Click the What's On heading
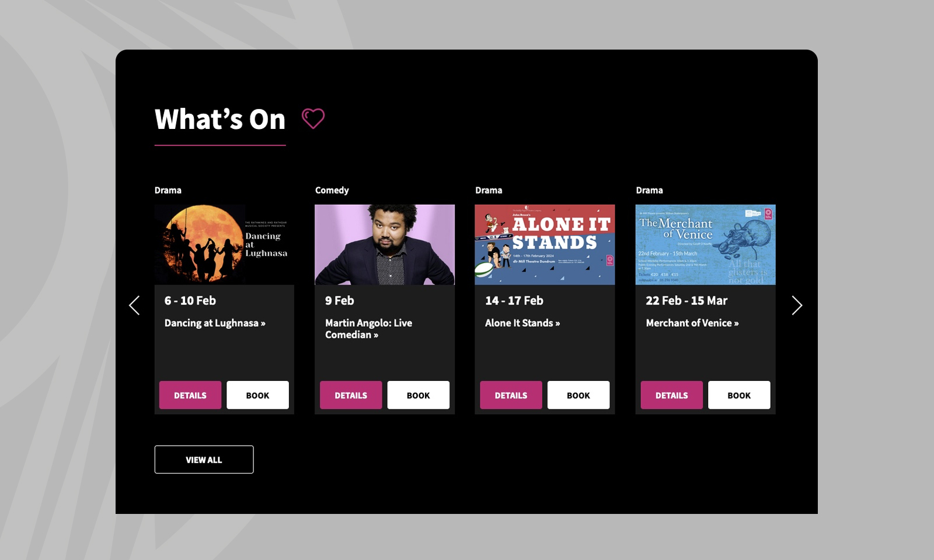The image size is (934, 560). pos(220,120)
